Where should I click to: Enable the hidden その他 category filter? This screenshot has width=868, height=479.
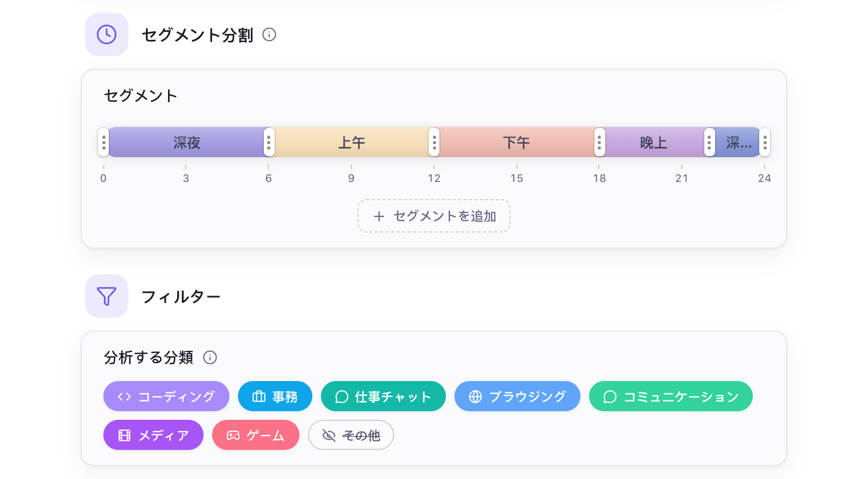point(351,435)
